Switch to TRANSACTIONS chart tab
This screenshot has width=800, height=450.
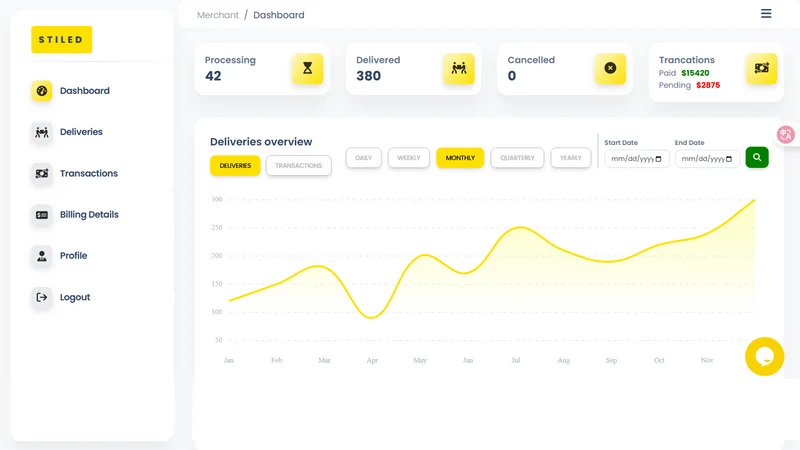298,166
